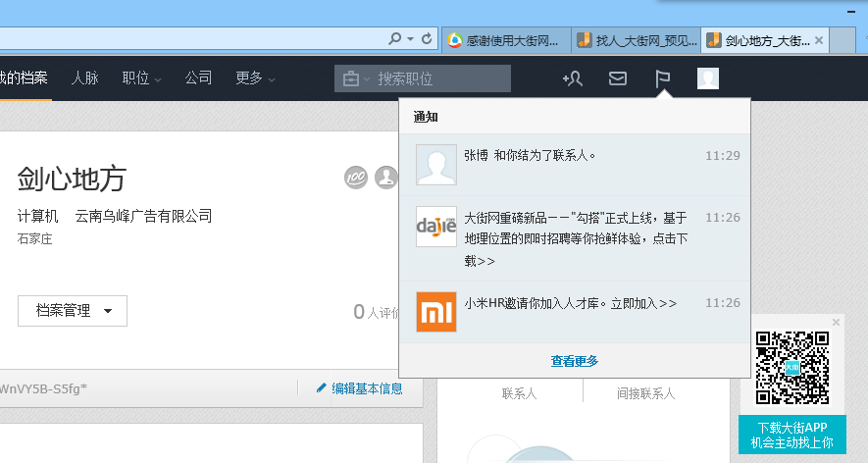Image resolution: width=868 pixels, height=463 pixels.
Task: Expand the 职位 nav dropdown
Action: tap(141, 78)
